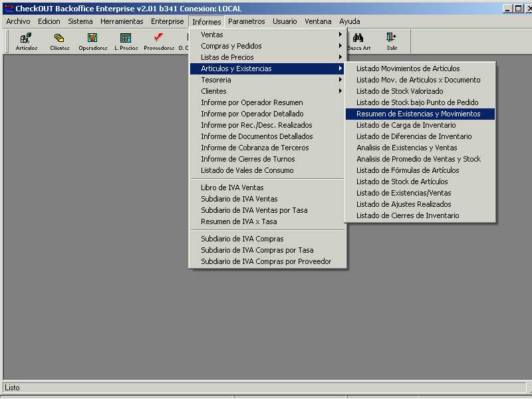This screenshot has width=532, height=399.
Task: Choose Analisis de Promedio de Ventas y Stock
Action: coord(420,159)
